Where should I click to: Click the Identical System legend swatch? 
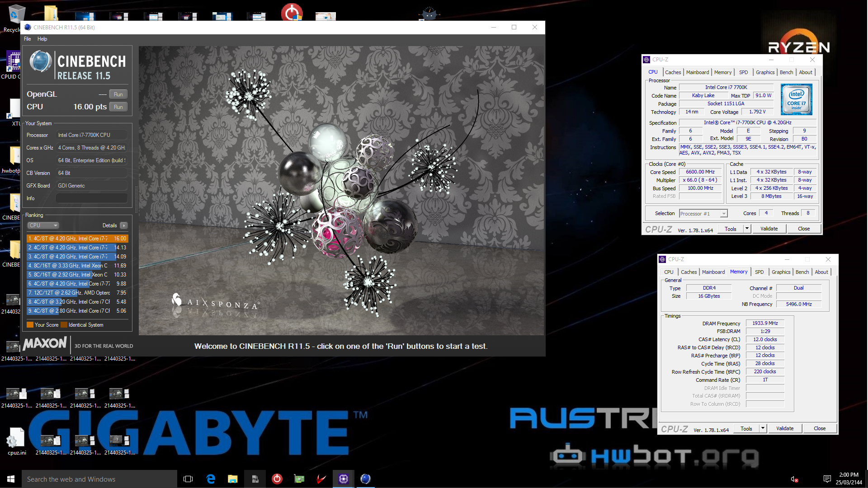click(x=64, y=325)
